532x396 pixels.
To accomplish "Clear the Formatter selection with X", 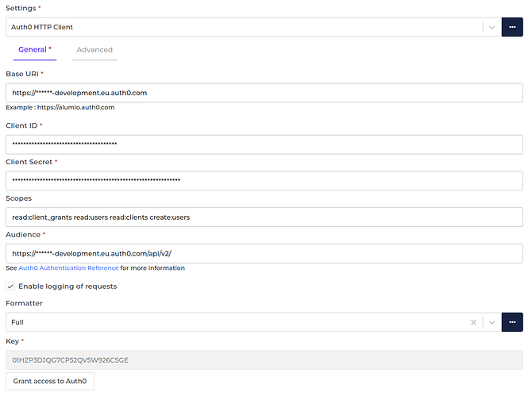I will [x=473, y=322].
